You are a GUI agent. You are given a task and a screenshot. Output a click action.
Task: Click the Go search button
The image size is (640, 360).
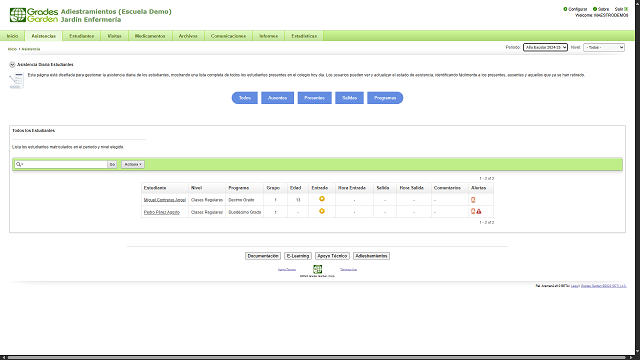pyautogui.click(x=112, y=164)
